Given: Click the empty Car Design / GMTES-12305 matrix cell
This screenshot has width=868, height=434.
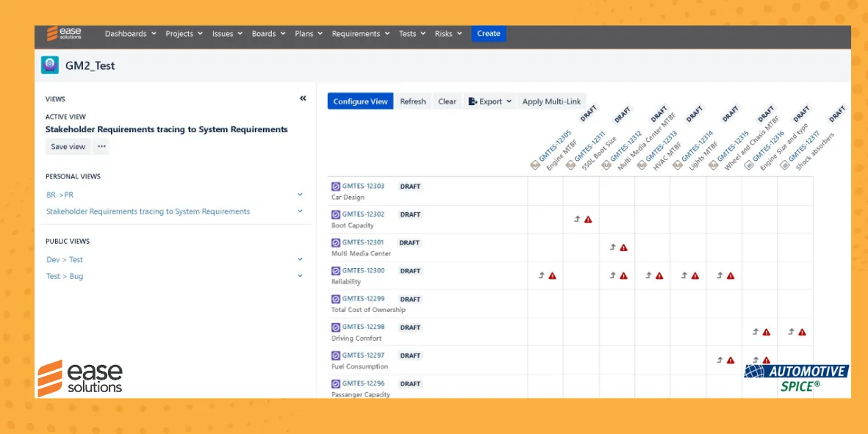Looking at the screenshot, I should pyautogui.click(x=545, y=191).
